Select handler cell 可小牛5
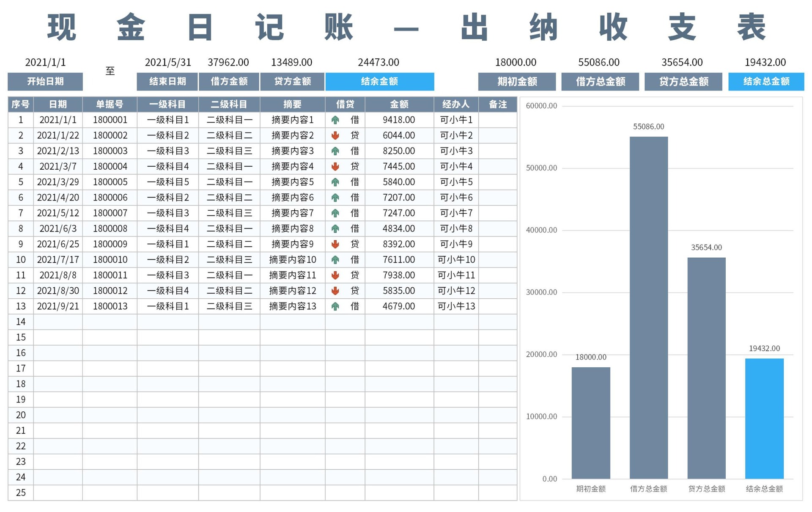Image resolution: width=812 pixels, height=512 pixels. coord(456,182)
